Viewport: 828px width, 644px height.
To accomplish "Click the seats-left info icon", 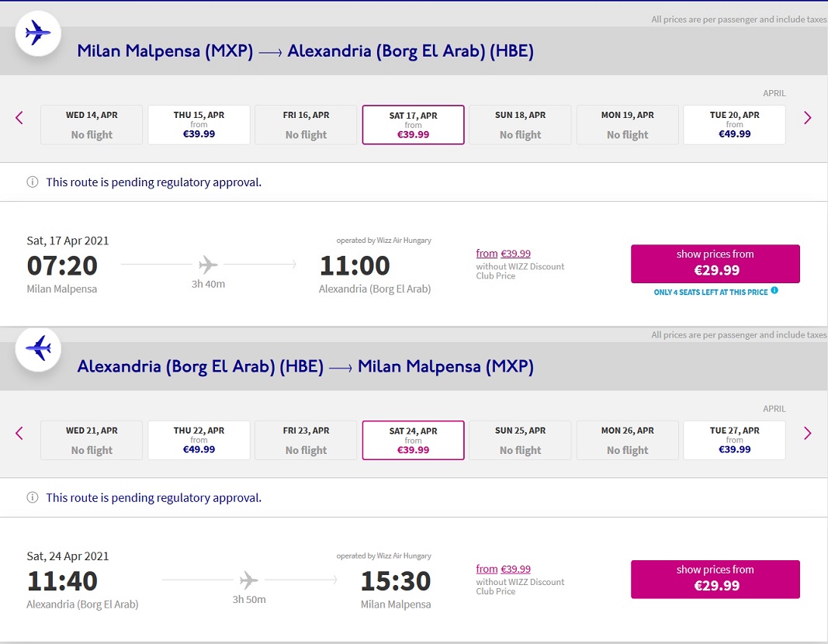I will (x=774, y=290).
